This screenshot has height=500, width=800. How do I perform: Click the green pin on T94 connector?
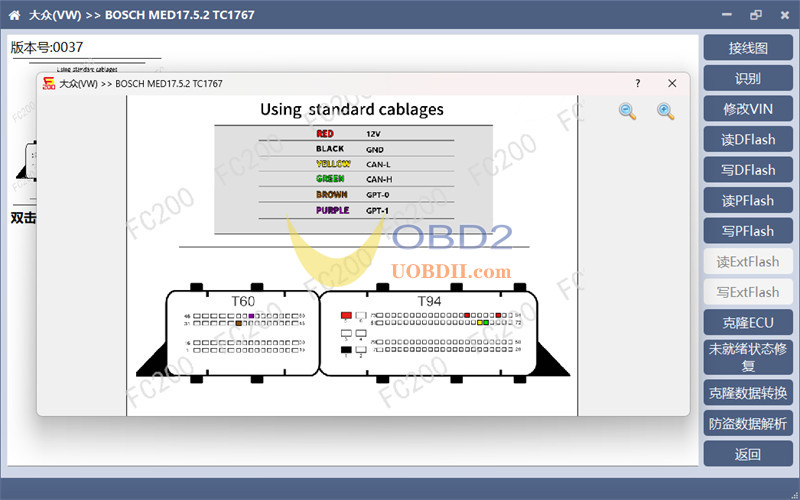point(486,323)
